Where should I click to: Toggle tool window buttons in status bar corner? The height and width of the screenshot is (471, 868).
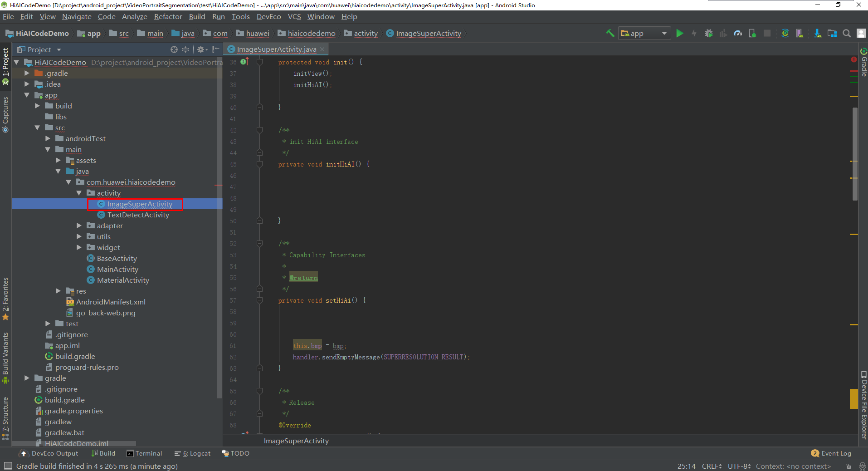click(x=8, y=466)
